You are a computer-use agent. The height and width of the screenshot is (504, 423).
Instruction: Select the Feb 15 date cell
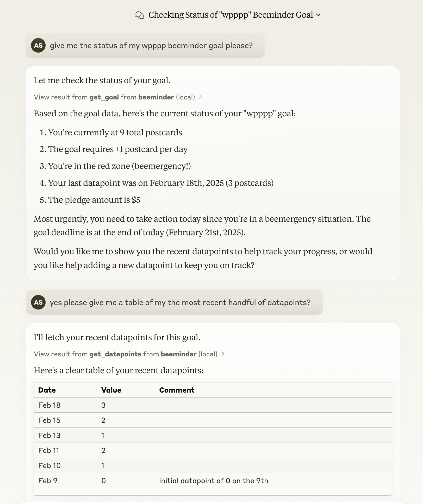[x=49, y=420]
